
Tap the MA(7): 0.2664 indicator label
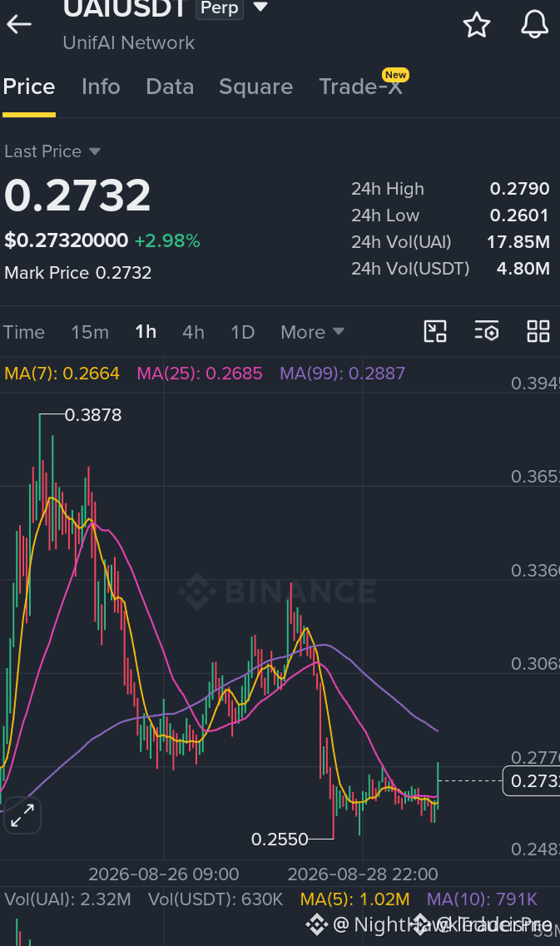62,374
